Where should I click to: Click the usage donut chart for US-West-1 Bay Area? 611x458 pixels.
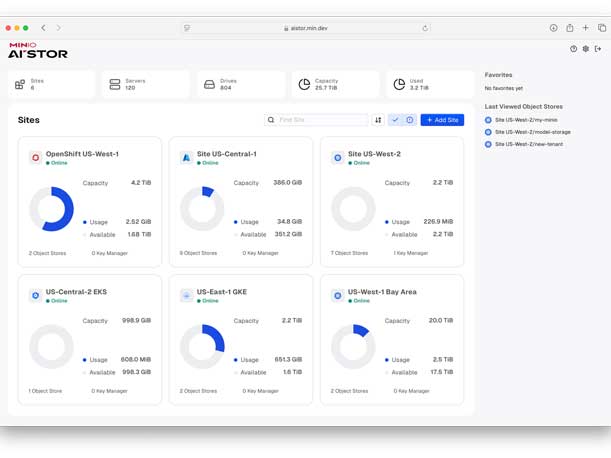pyautogui.click(x=353, y=347)
